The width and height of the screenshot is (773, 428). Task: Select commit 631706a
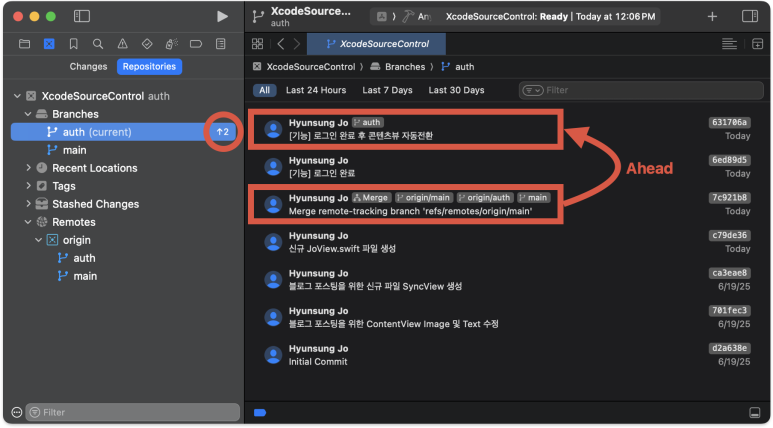point(508,129)
